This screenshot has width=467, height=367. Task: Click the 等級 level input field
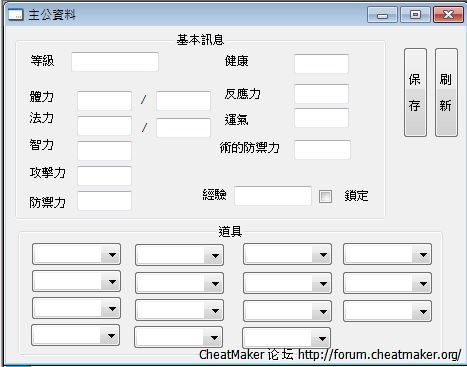115,62
